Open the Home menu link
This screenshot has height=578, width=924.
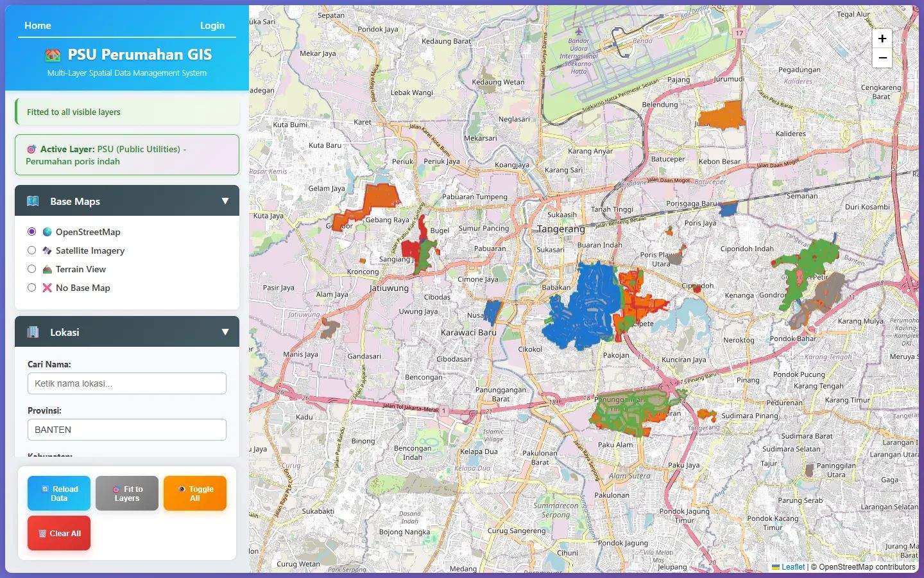tap(37, 26)
